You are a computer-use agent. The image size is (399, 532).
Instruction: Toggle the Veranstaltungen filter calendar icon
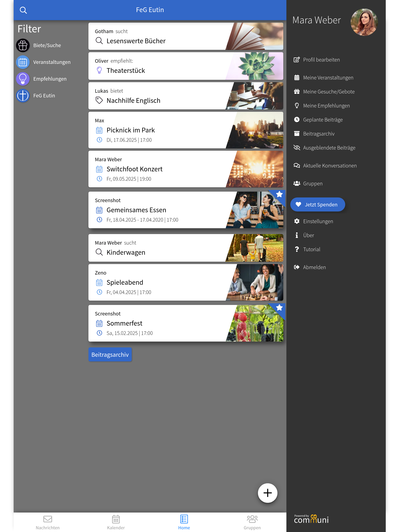coord(23,62)
